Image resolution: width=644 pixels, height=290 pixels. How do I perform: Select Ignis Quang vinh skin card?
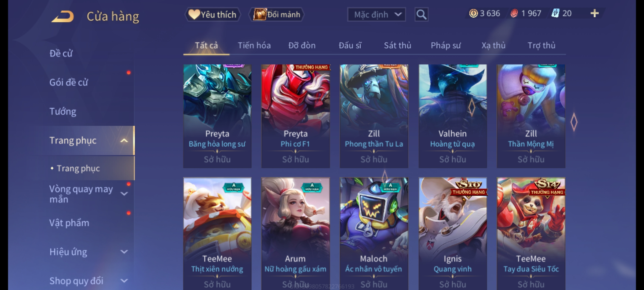pos(453,234)
